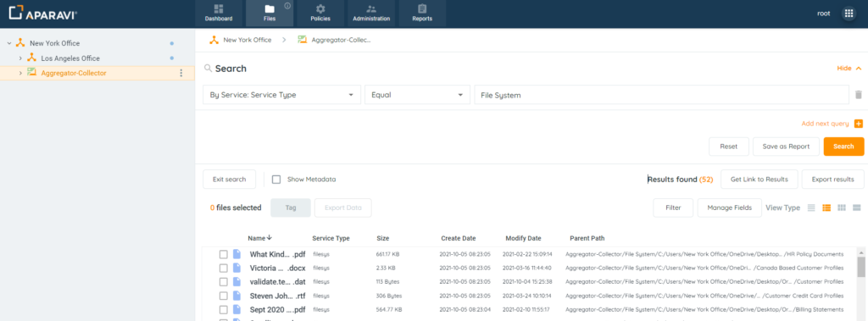Sort by Size column header
This screenshot has width=868, height=321.
coord(382,238)
